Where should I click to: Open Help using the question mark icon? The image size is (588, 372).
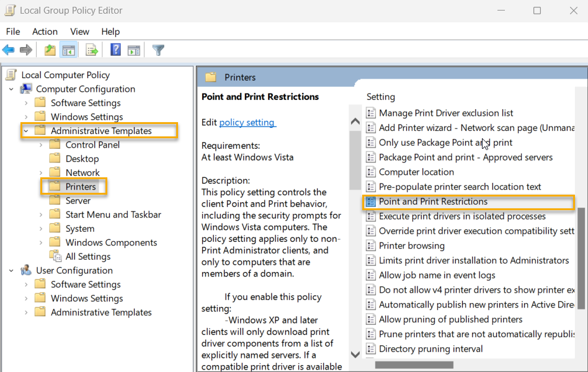tap(115, 50)
